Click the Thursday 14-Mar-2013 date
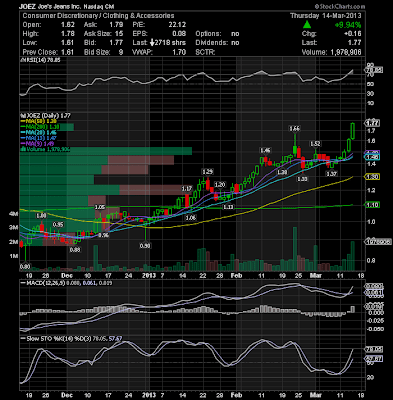Viewport: 393px width, 400px height. coord(326,16)
